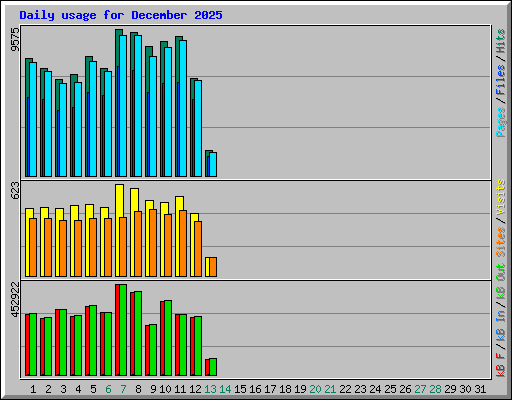Image resolution: width=512 pixels, height=400 pixels.
Task: Click the day 30 label on the x-axis
Action: pos(465,389)
